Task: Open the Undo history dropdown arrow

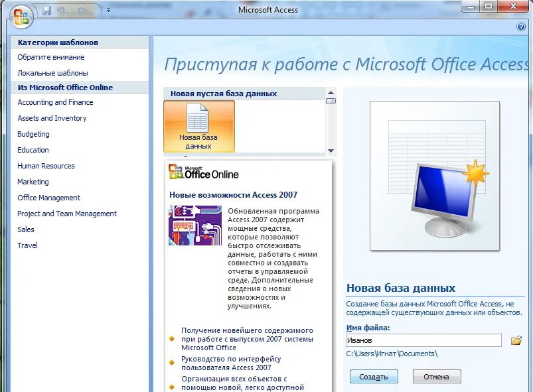Action: (x=71, y=11)
